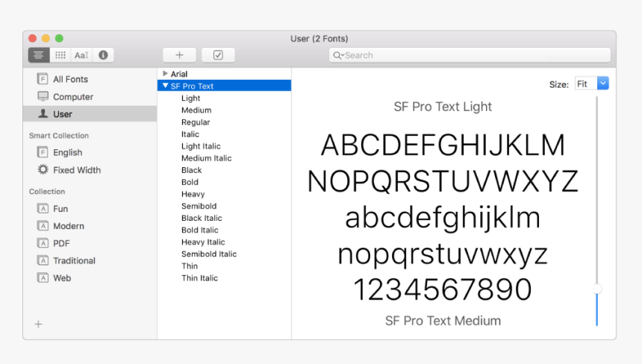Open Traditional collection icon
Screen dimensions: 642x364
tap(43, 260)
